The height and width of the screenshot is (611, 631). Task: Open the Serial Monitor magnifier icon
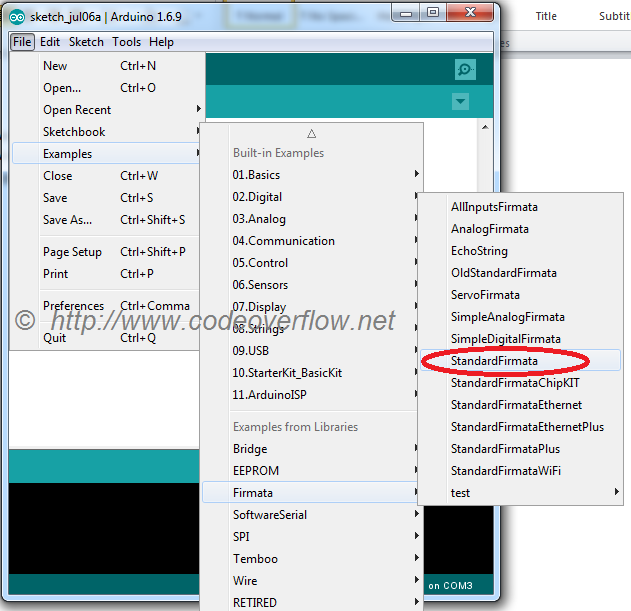tap(465, 70)
